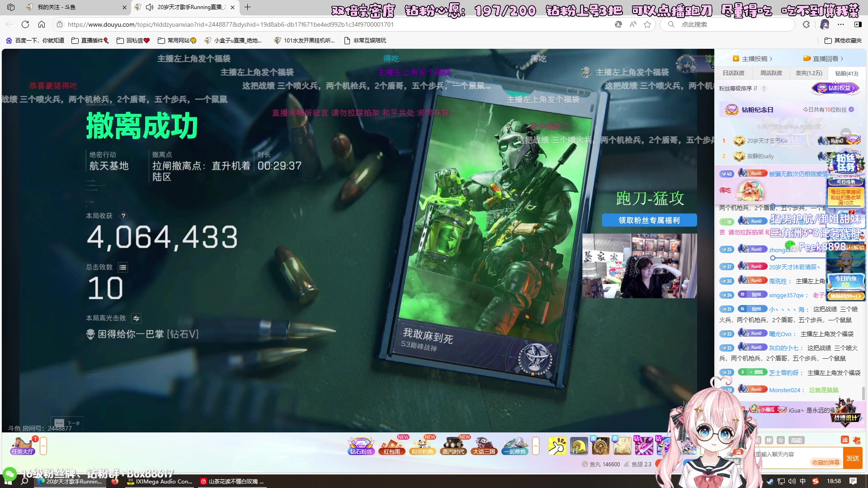Open the Windows notification center

pos(853,481)
